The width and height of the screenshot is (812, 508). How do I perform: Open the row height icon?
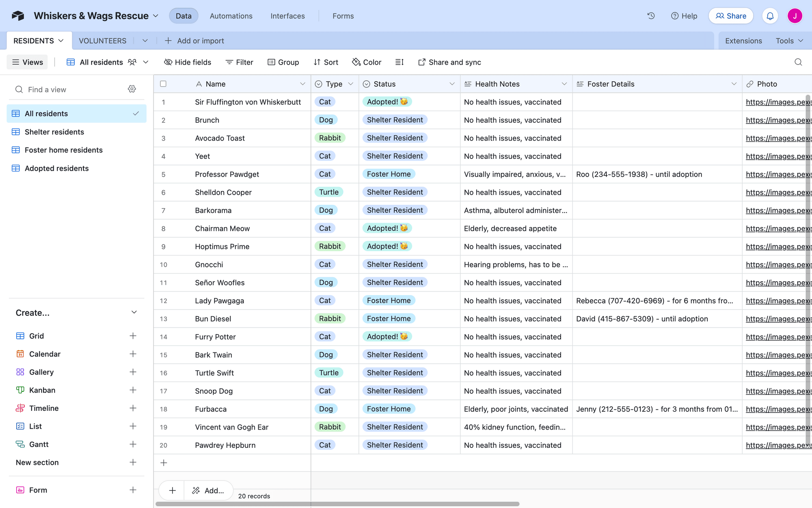click(400, 62)
